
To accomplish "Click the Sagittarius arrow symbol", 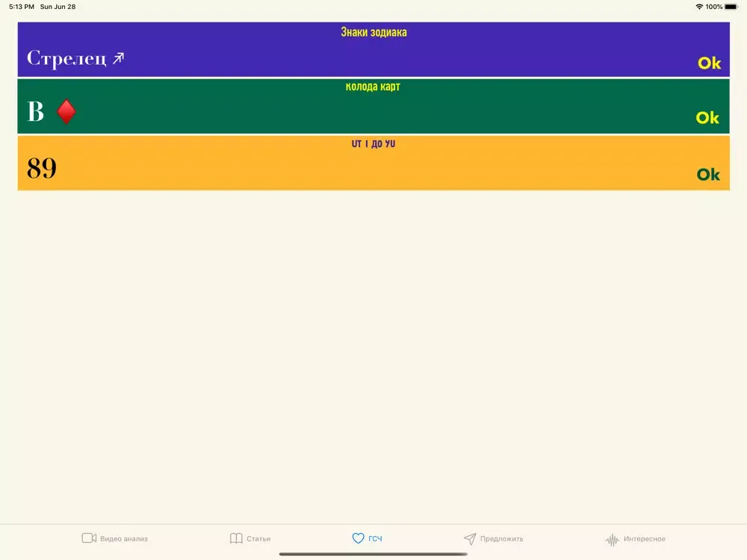I will [x=118, y=58].
